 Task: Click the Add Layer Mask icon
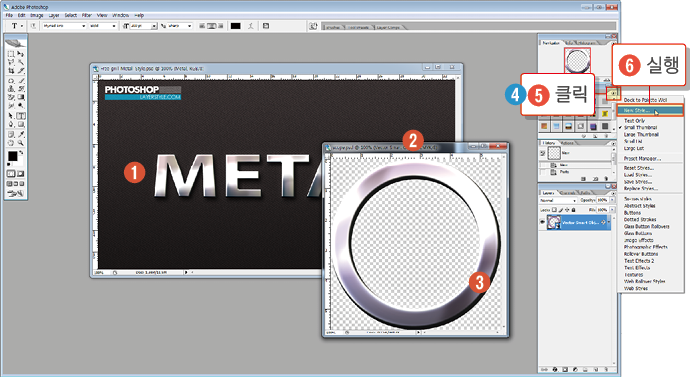point(565,370)
